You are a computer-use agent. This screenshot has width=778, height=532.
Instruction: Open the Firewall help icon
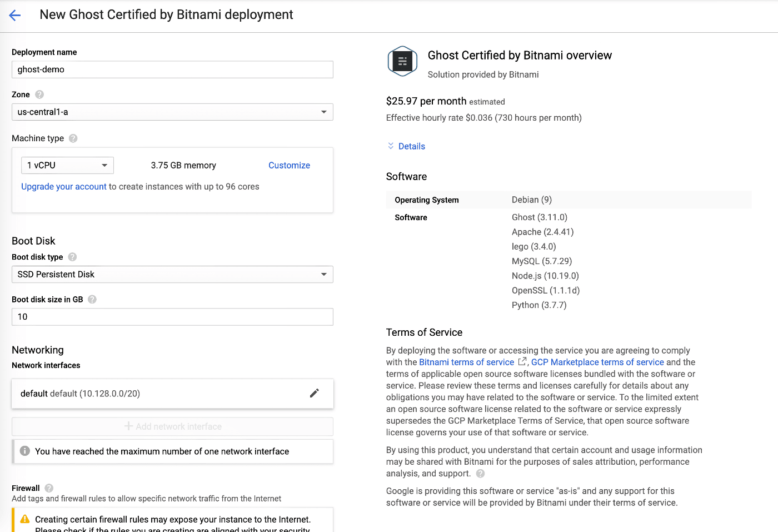click(x=49, y=488)
